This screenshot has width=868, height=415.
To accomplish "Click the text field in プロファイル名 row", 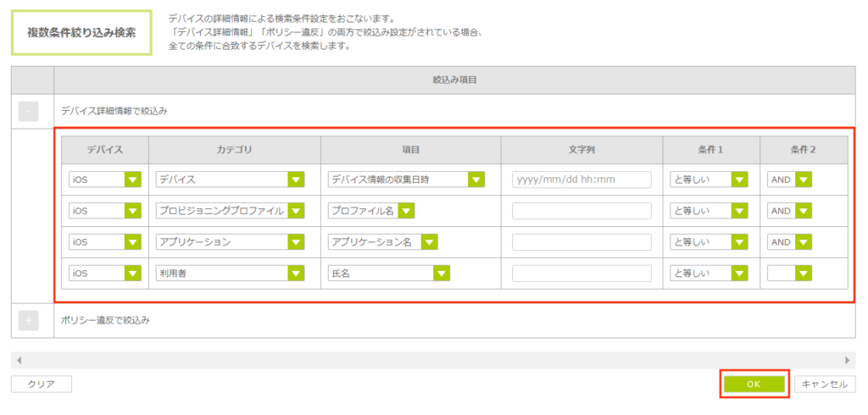I will (x=581, y=211).
